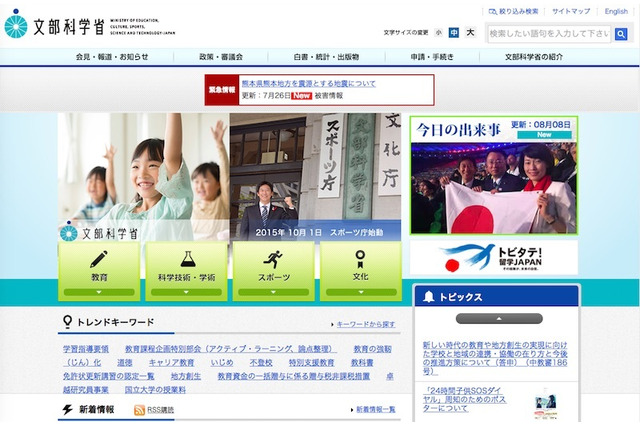Viewport: 640px width, 426px height.
Task: Open the 教育 pencil tile
Action: coord(99,271)
